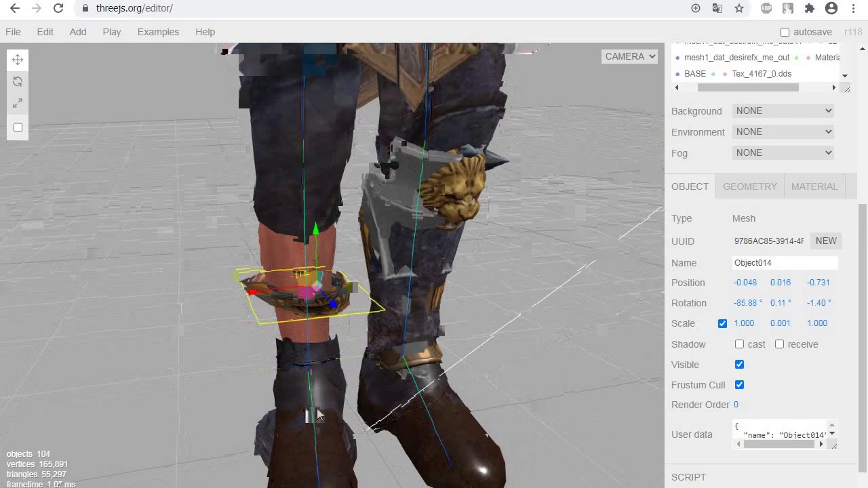The image size is (868, 488).
Task: Open the Background dropdown
Action: [783, 110]
